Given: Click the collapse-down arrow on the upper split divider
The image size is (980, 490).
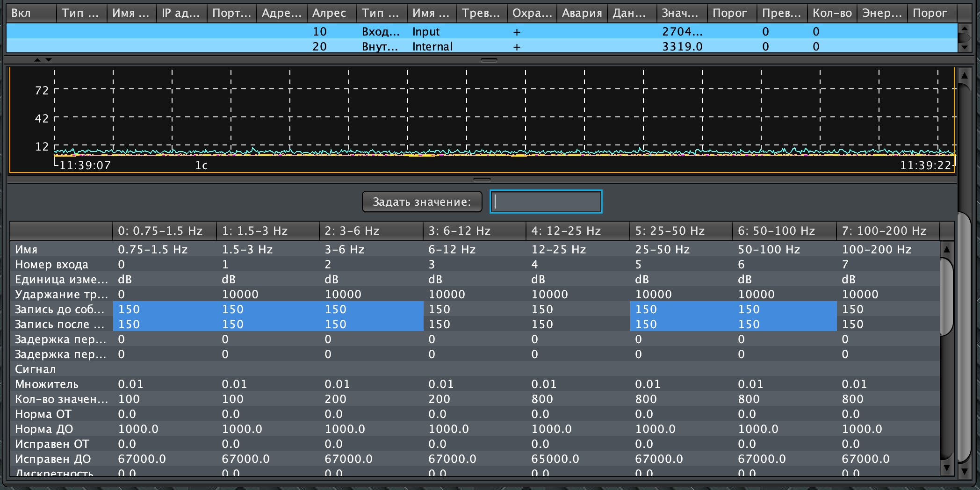Looking at the screenshot, I should click(49, 60).
